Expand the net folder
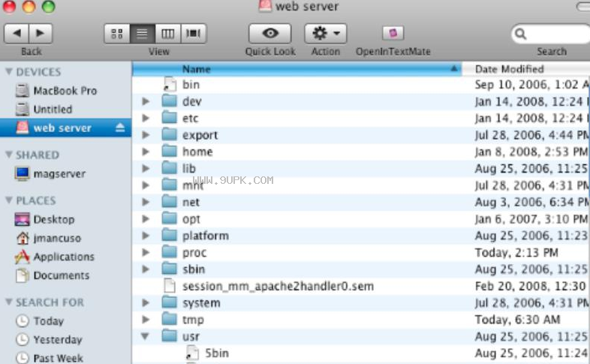This screenshot has width=590, height=364. coord(146,202)
